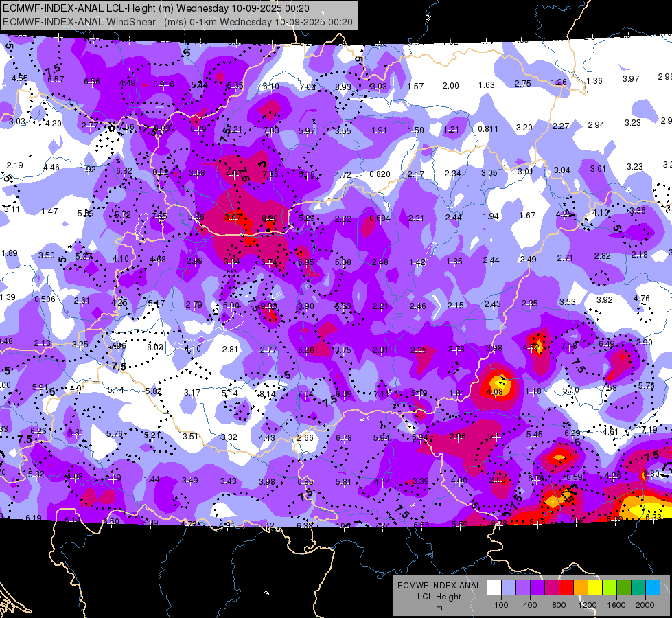Click the WindShear 0-1km header line
This screenshot has width=672, height=618.
click(x=177, y=22)
